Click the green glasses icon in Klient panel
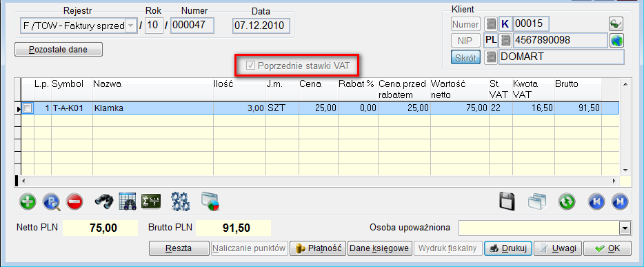644x267 pixels. pos(616,24)
